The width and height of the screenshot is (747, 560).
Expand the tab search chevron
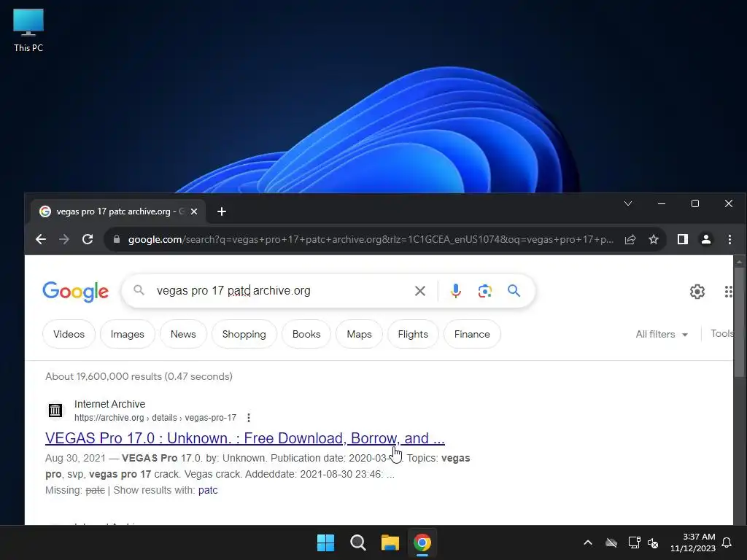[x=628, y=203]
